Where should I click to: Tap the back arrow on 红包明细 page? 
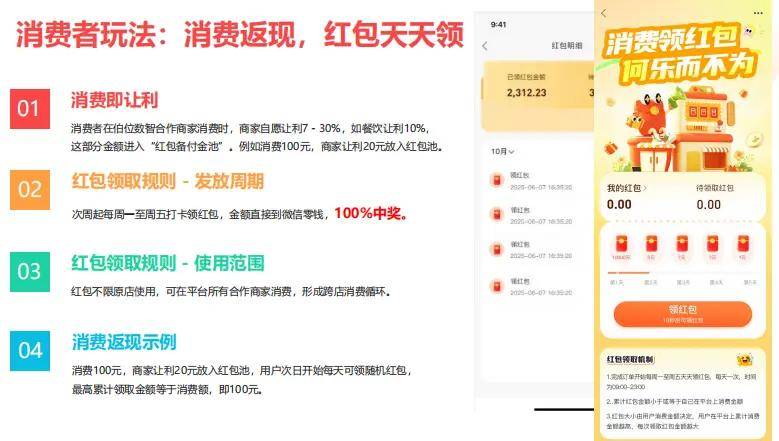pyautogui.click(x=485, y=46)
